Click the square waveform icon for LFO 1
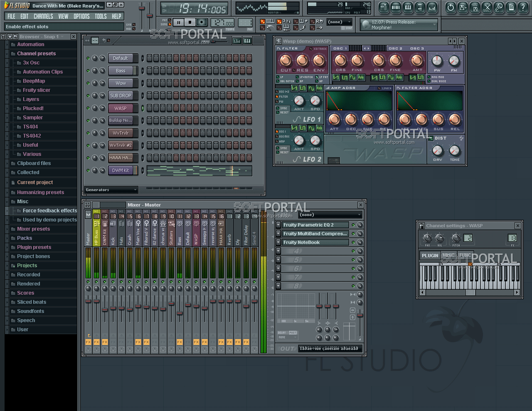Image resolution: width=532 pixels, height=411 pixels. (303, 89)
